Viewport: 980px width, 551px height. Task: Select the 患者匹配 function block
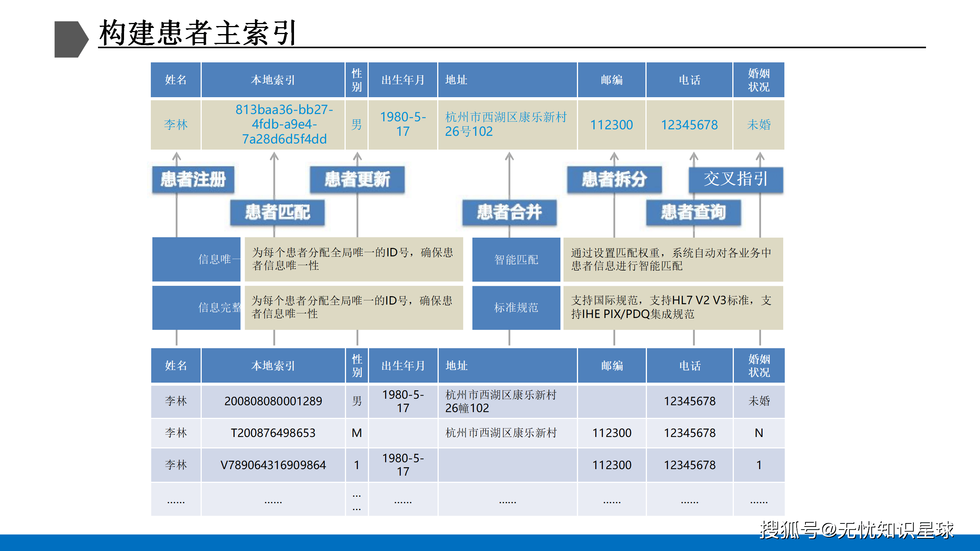pyautogui.click(x=277, y=213)
